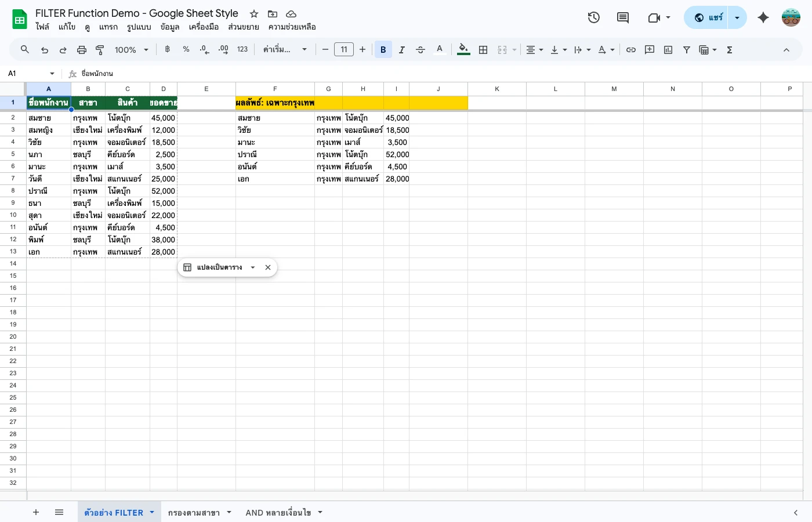Screen dimensions: 812x522
Task: Toggle strikethrough formatting
Action: [x=420, y=50]
